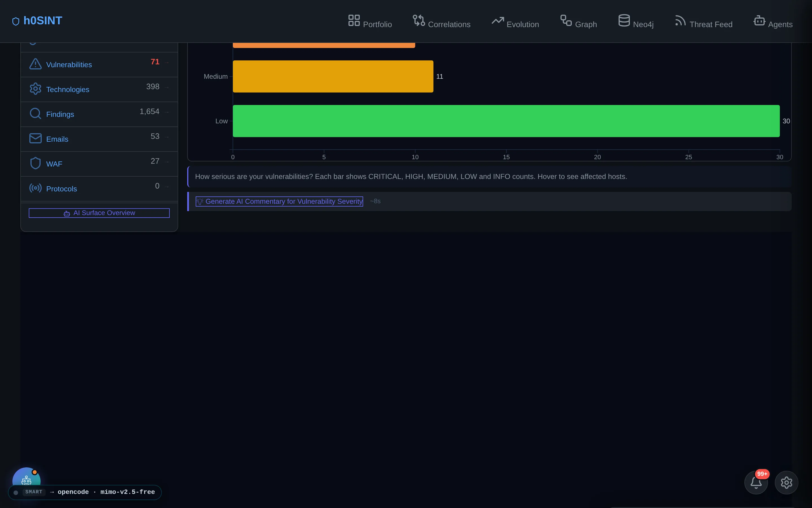Click the 'How serious are your vulnerabilities?' description
812x508 pixels.
411,177
